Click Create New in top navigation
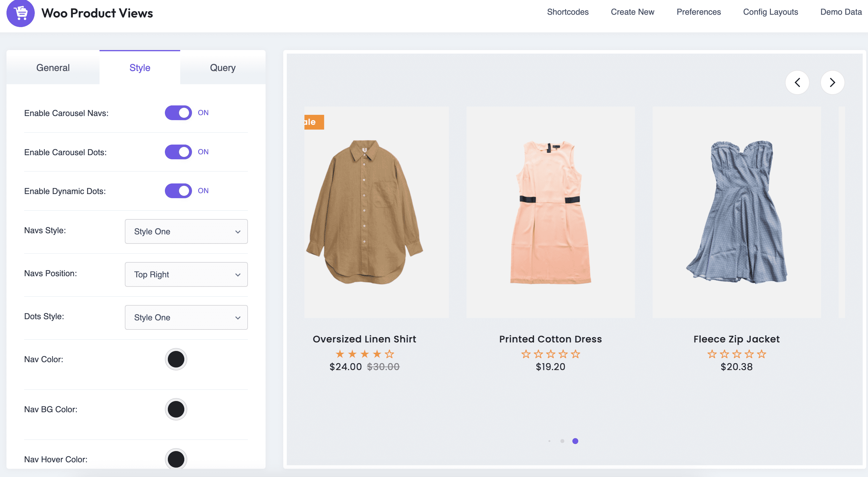 coord(632,12)
